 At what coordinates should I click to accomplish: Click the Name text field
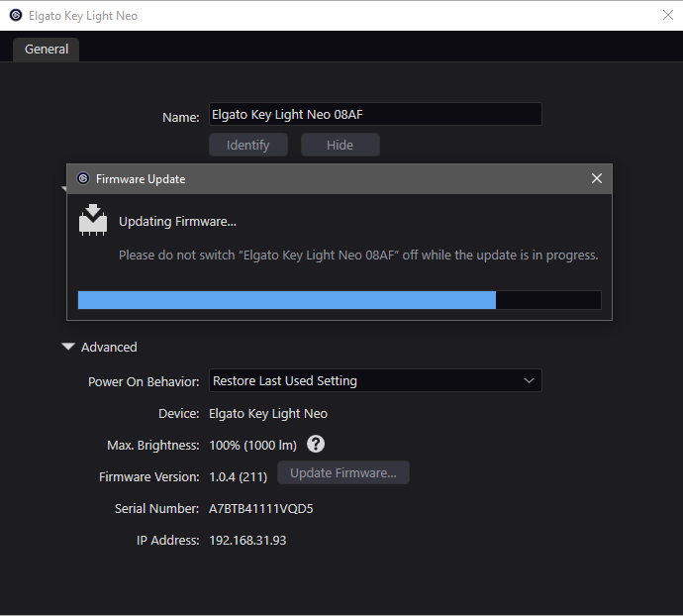pos(374,115)
